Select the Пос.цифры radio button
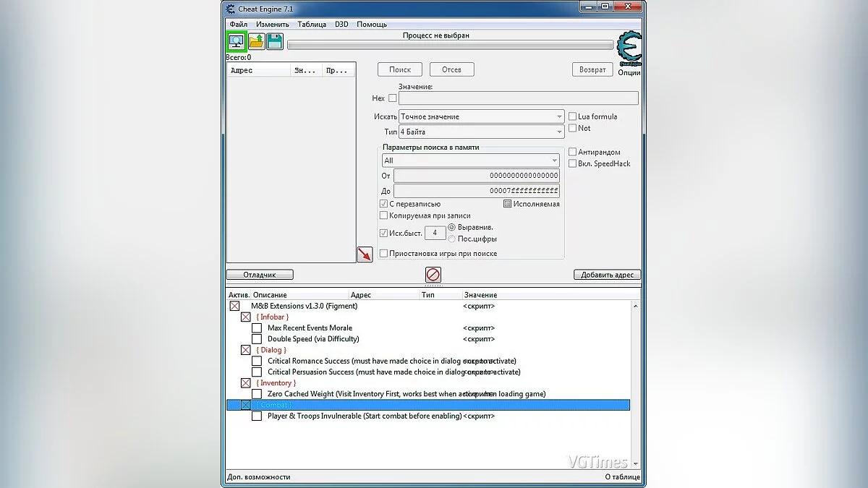This screenshot has width=868, height=488. [x=452, y=239]
